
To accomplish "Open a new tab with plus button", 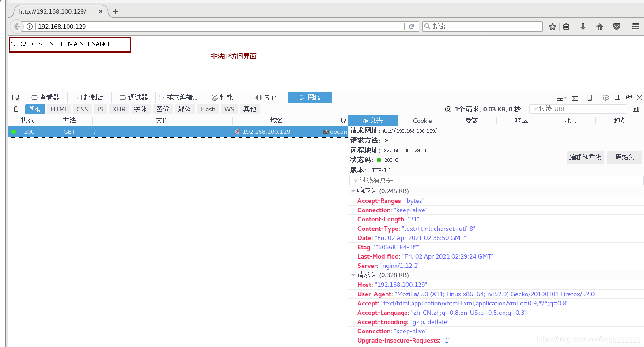I will pos(115,11).
